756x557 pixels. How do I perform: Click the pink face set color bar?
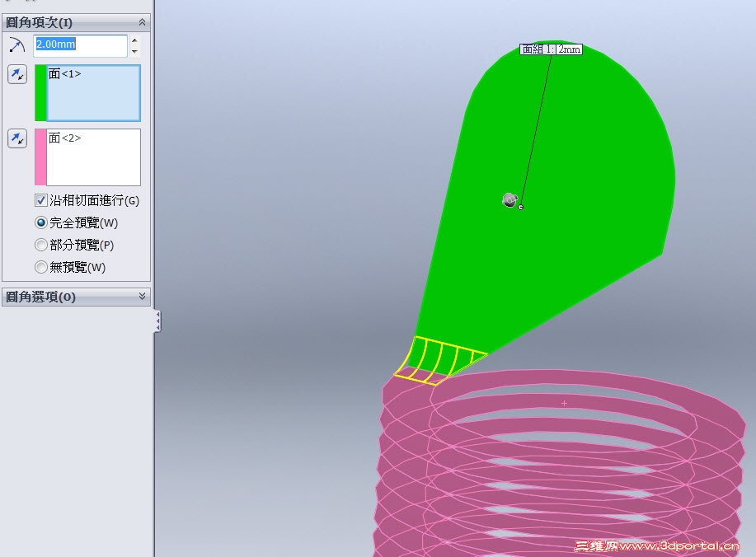40,157
